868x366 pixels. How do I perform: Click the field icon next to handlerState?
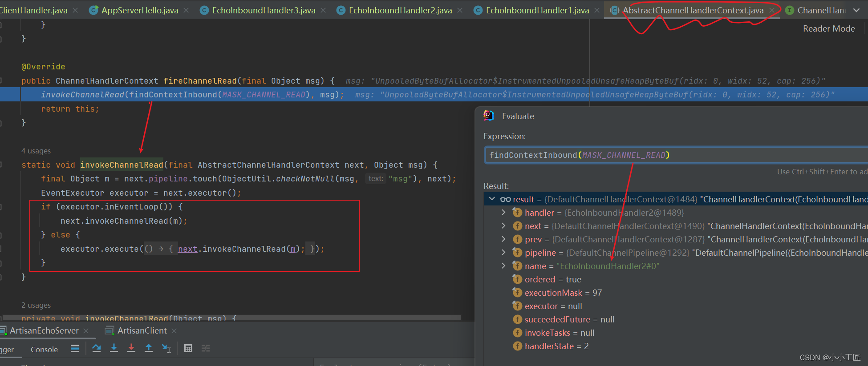(x=517, y=346)
